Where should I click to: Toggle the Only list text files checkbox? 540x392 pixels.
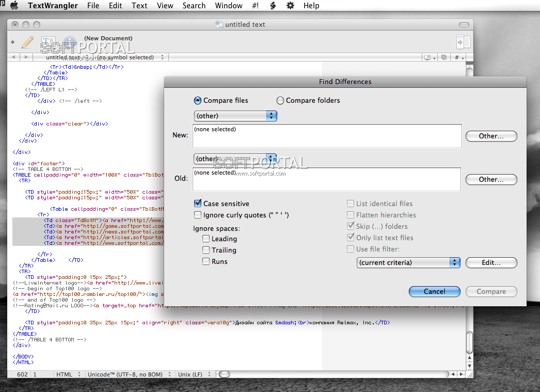(351, 238)
